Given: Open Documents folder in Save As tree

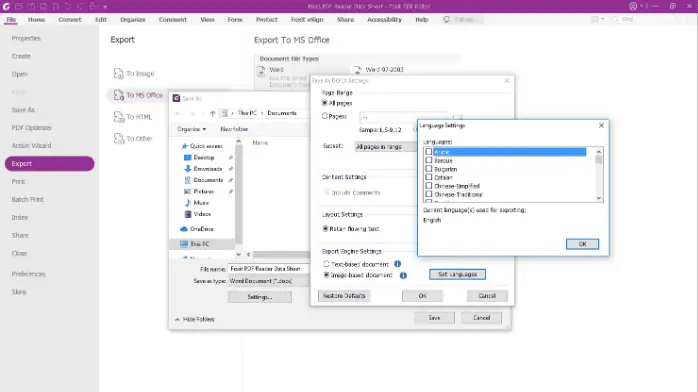Looking at the screenshot, I should point(203,180).
